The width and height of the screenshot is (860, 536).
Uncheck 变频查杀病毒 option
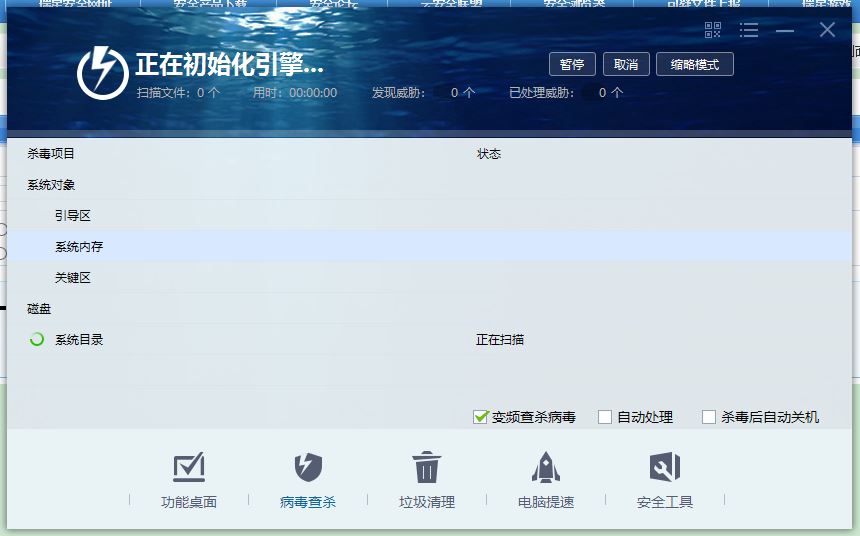click(480, 417)
